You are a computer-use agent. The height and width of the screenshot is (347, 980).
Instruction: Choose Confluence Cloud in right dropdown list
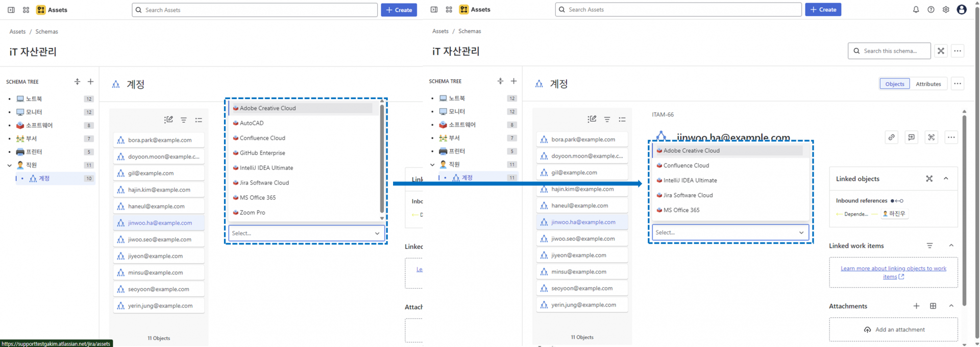tap(686, 166)
